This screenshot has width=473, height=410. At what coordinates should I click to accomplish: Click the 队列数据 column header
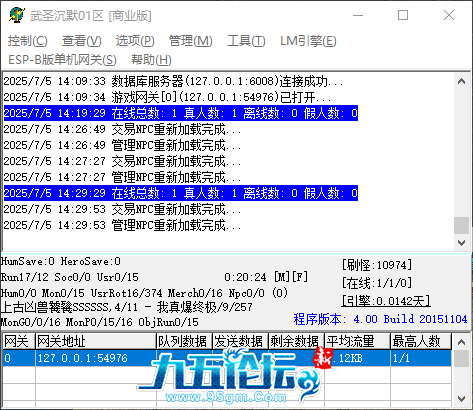click(184, 341)
